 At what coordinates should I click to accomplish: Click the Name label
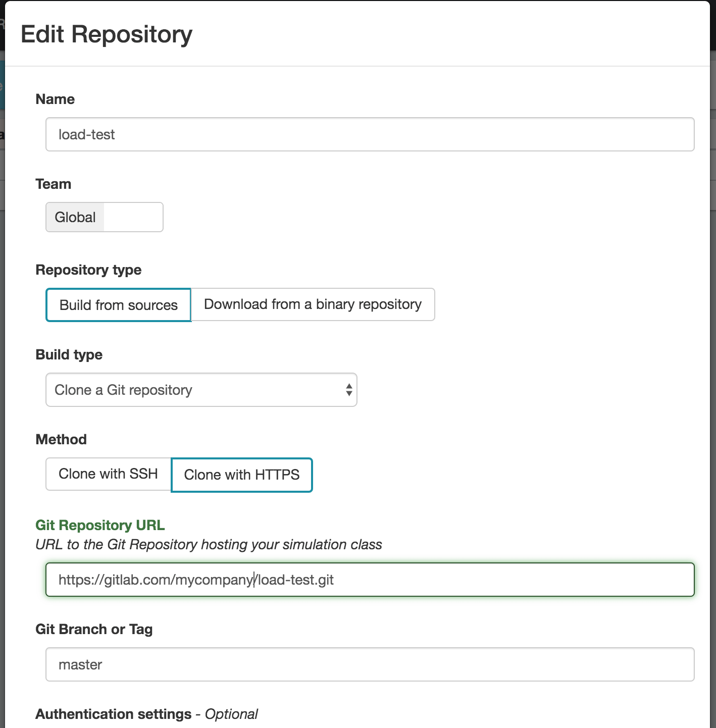(55, 99)
